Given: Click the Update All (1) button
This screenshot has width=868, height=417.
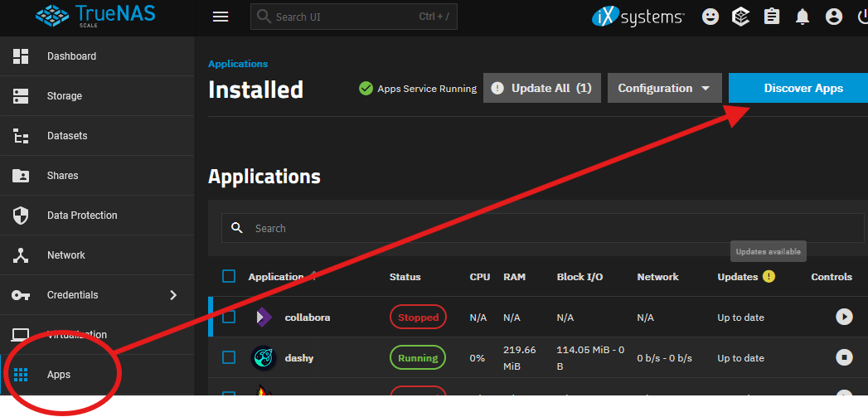Looking at the screenshot, I should click(542, 88).
